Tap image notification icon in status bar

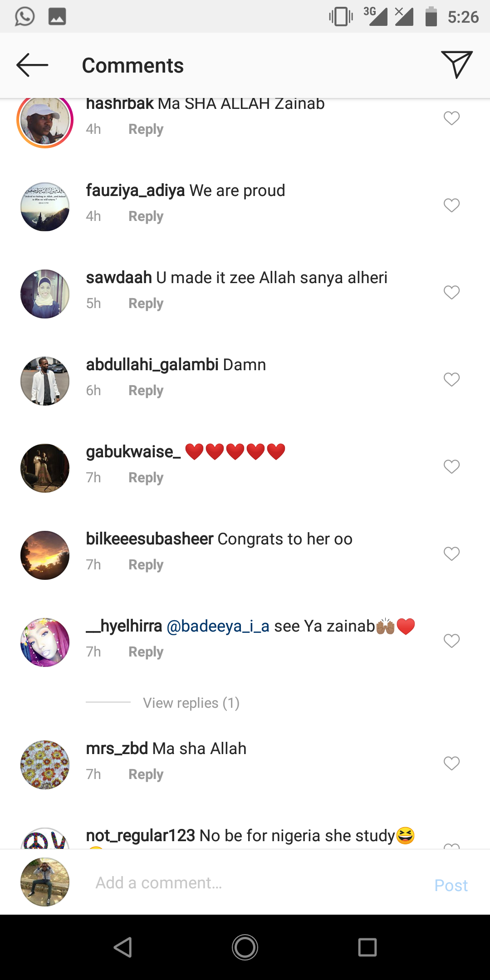57,17
